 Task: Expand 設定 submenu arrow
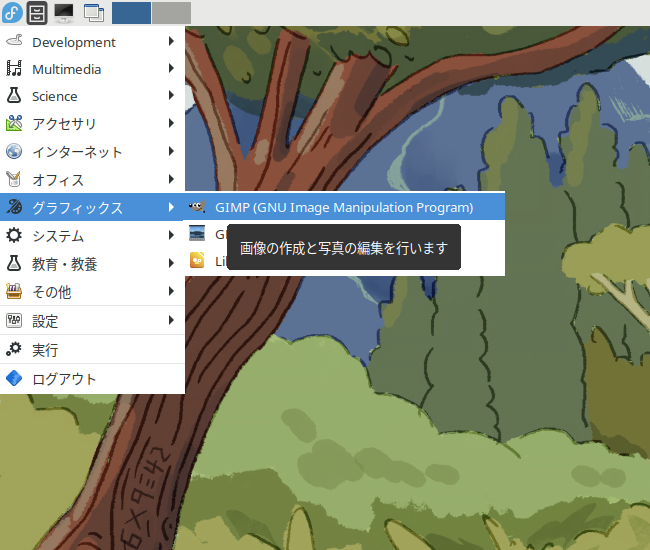pos(171,320)
